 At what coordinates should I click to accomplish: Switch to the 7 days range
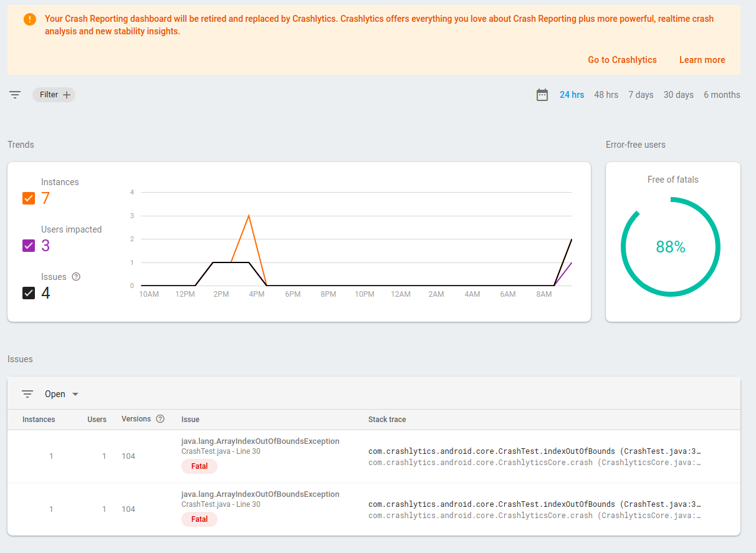point(641,95)
